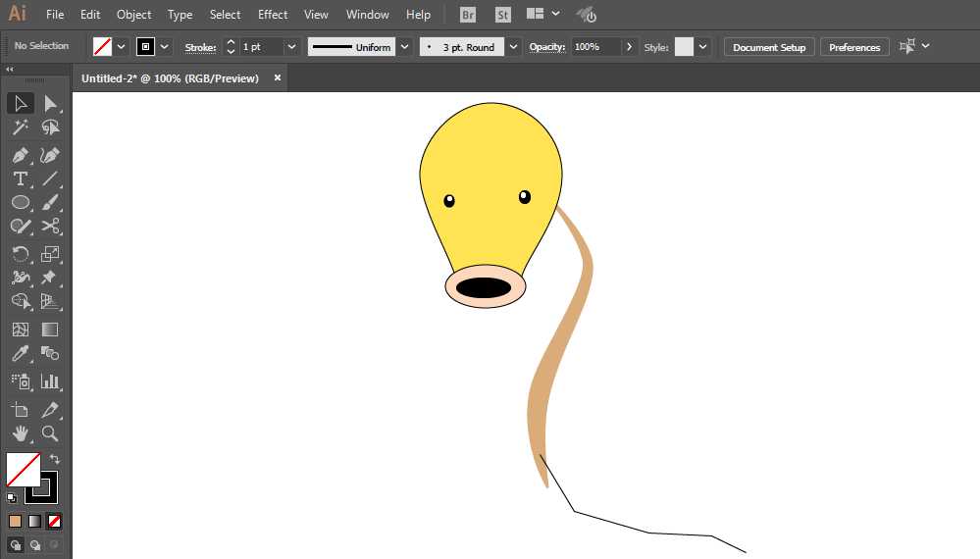Choose the Scissors tool

point(51,227)
